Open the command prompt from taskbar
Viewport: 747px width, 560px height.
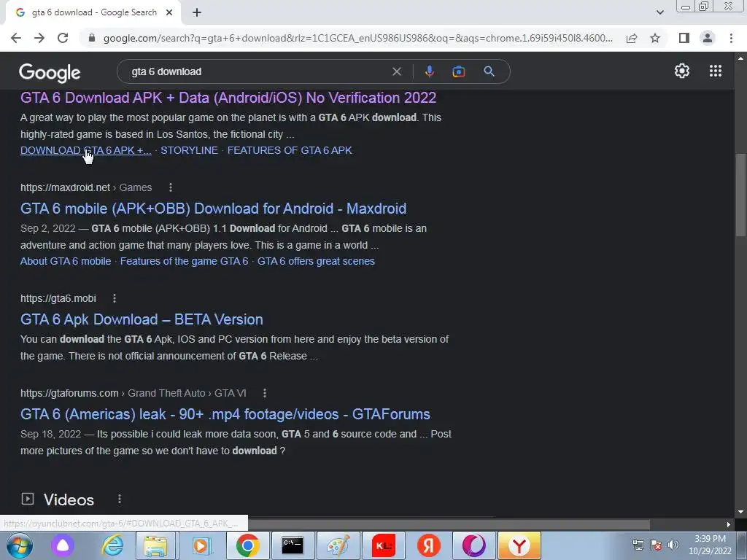[293, 545]
